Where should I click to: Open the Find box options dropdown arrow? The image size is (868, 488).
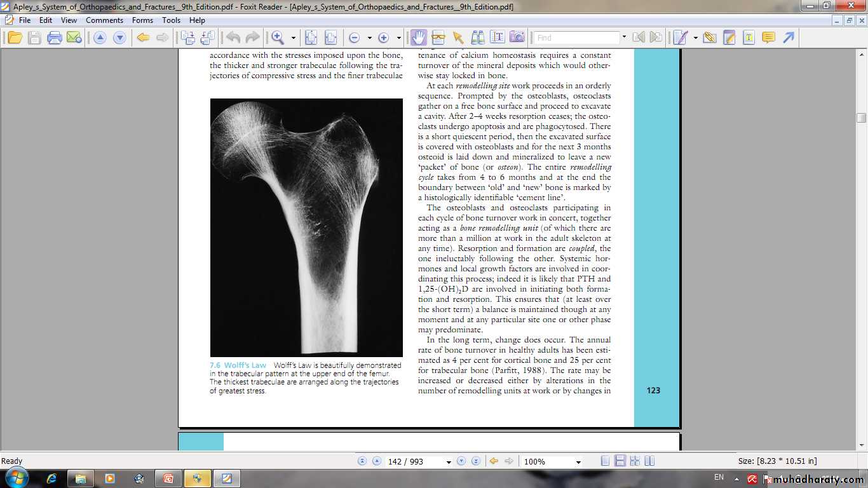(x=624, y=38)
